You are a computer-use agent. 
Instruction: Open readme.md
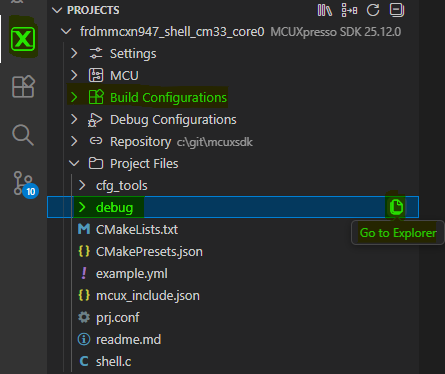(x=129, y=340)
